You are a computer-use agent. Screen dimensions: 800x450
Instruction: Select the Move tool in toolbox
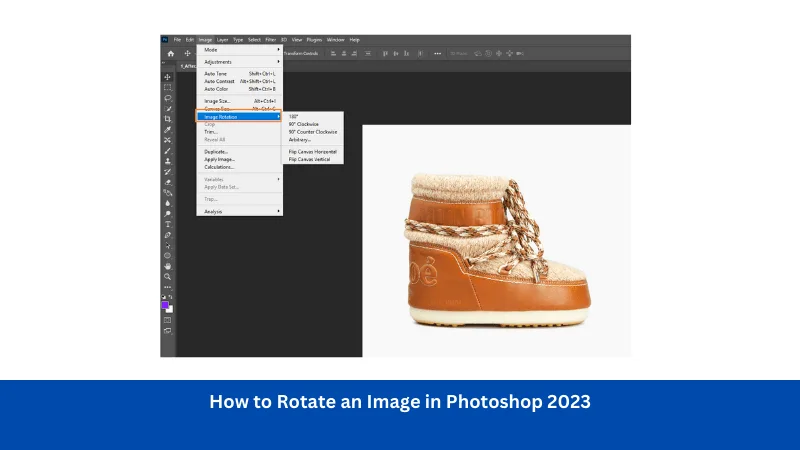(167, 77)
